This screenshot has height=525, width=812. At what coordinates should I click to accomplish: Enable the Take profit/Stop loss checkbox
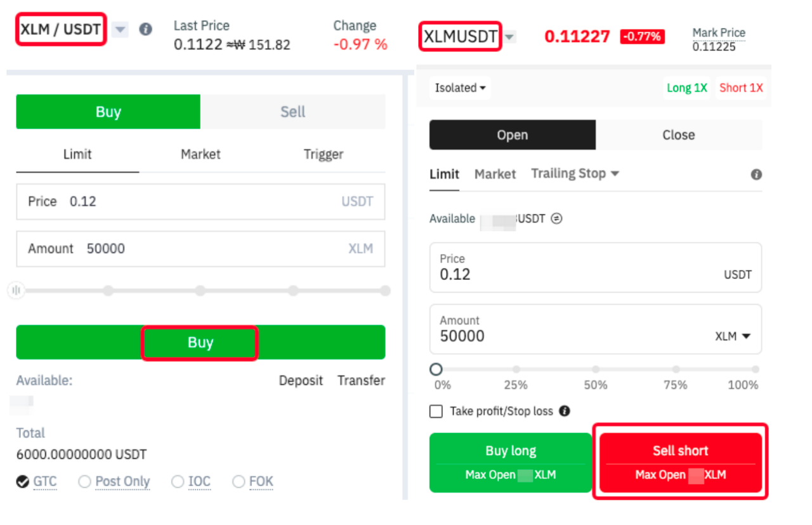(x=436, y=411)
